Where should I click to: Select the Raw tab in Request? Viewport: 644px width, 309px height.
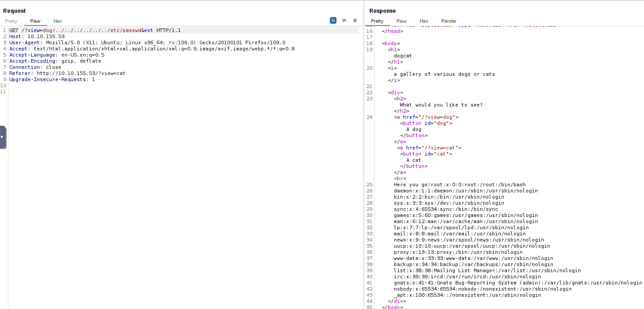[x=35, y=21]
